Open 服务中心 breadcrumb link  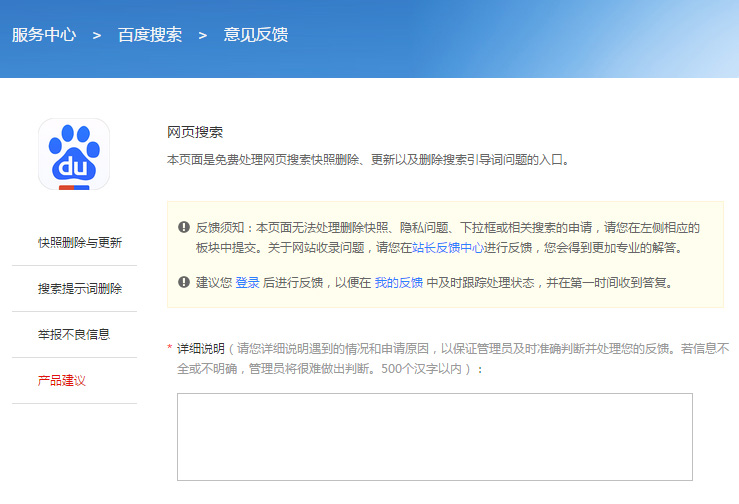44,34
